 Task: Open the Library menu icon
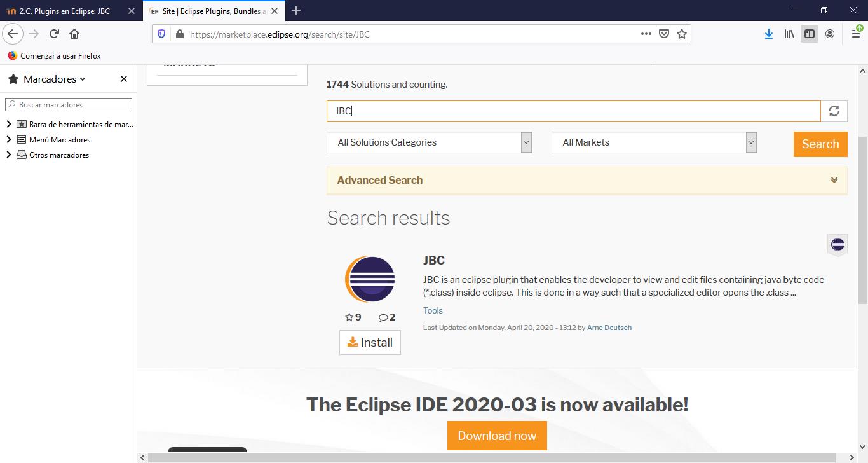pyautogui.click(x=789, y=34)
